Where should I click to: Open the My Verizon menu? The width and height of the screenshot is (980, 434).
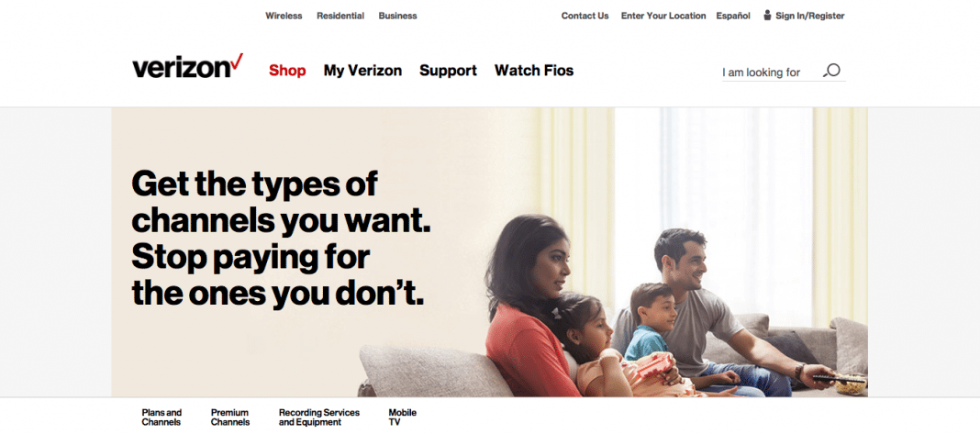click(x=362, y=71)
